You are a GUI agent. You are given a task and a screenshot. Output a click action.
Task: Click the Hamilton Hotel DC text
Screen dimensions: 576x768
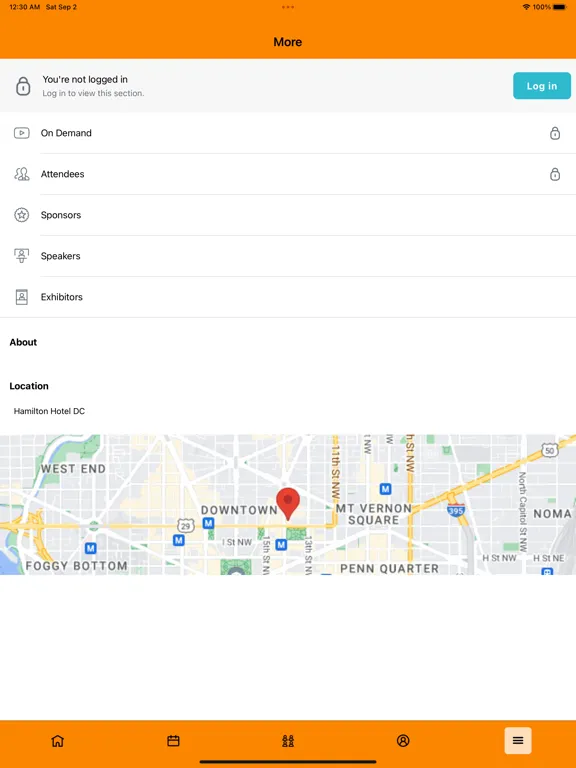[49, 411]
